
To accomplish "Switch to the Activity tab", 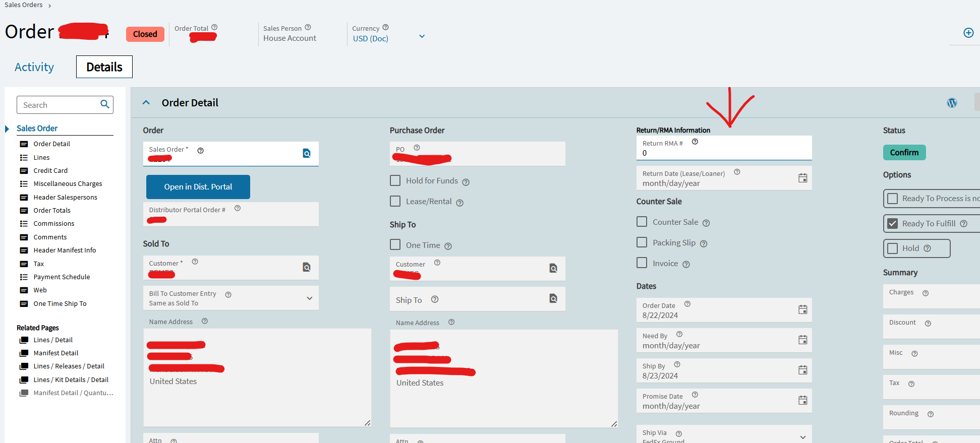I will click(x=34, y=67).
